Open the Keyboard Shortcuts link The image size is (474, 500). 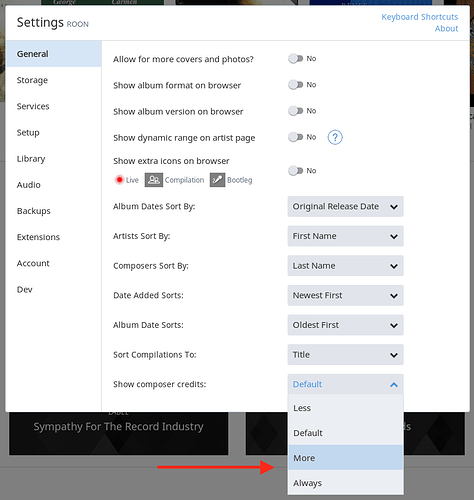click(420, 17)
